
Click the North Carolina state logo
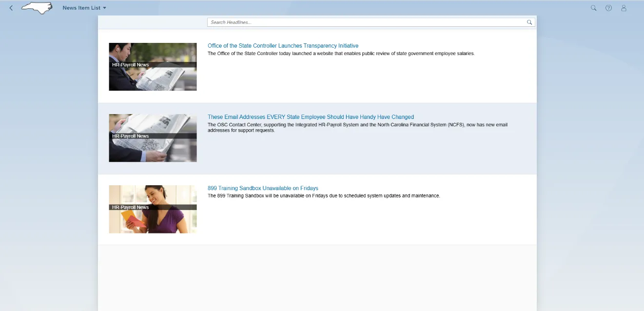point(37,8)
